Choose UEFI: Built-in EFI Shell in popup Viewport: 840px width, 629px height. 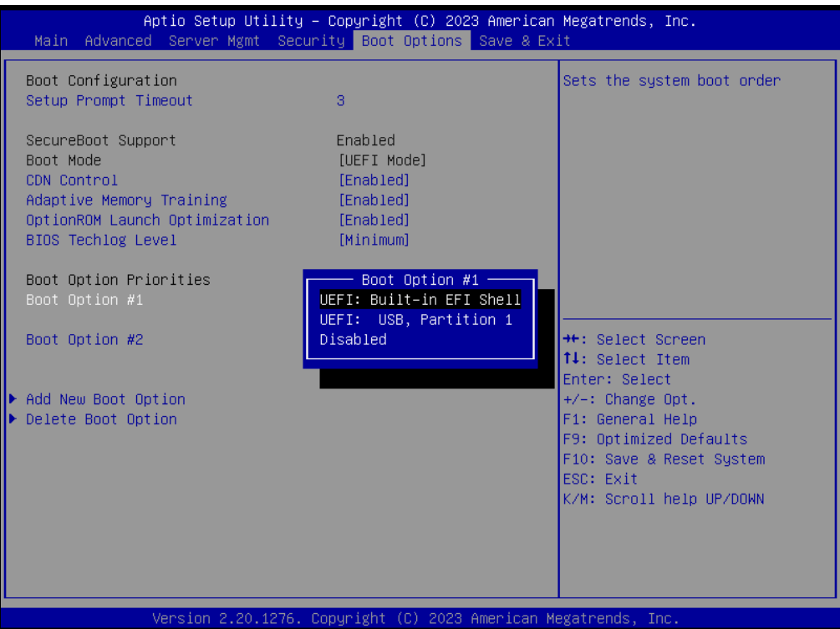coord(420,300)
